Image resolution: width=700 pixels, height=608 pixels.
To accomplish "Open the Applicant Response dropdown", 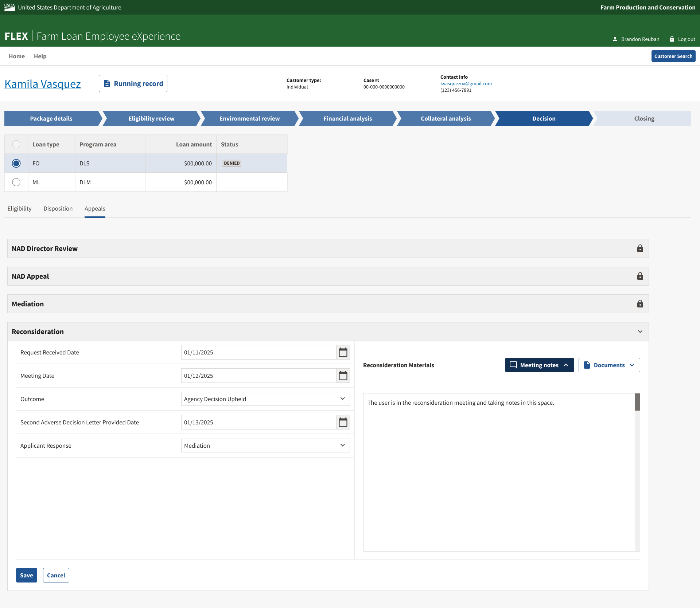I will coord(265,446).
